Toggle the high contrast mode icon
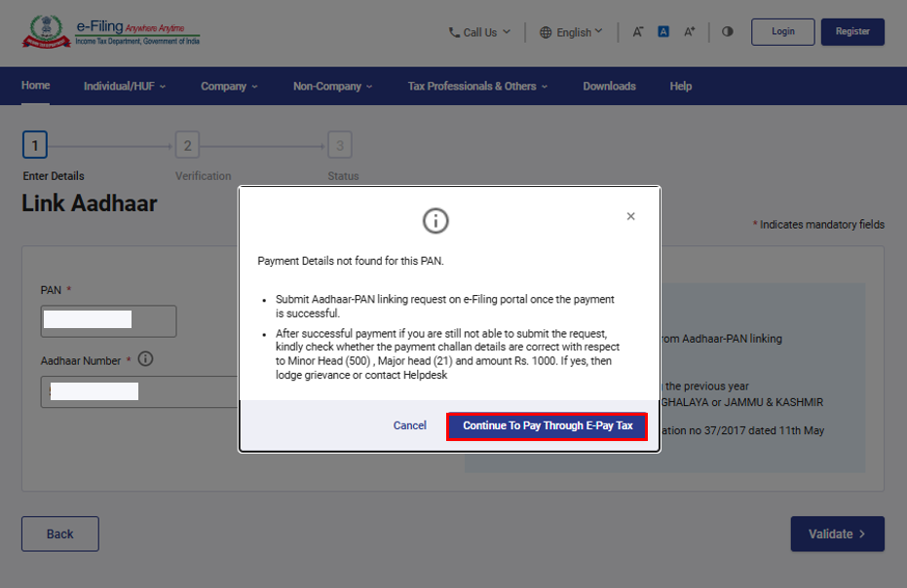The width and height of the screenshot is (907, 588). [727, 32]
